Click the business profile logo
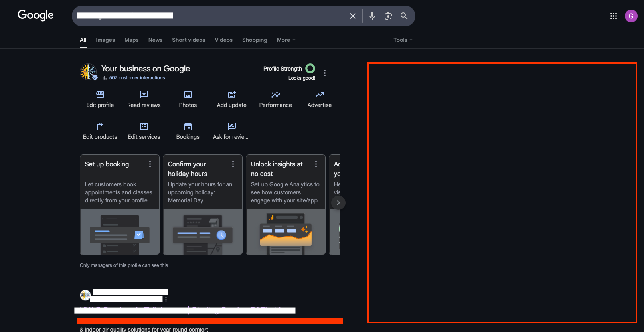 [88, 72]
